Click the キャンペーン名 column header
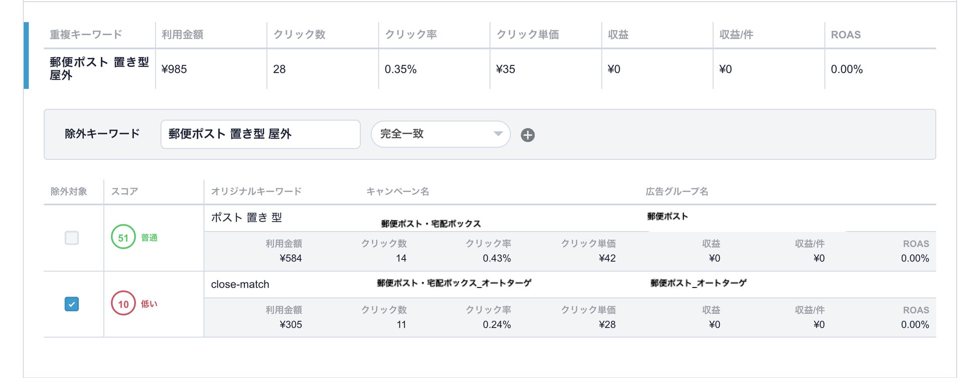 click(398, 192)
